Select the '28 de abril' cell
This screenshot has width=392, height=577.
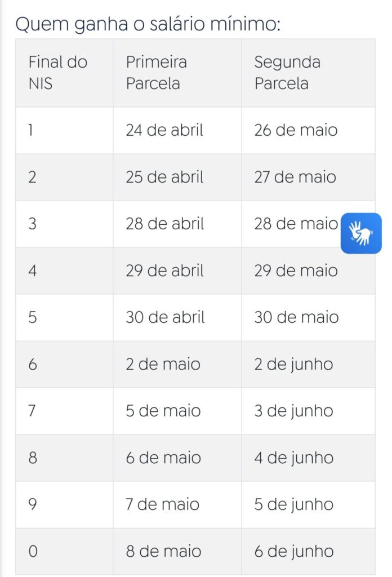(177, 224)
